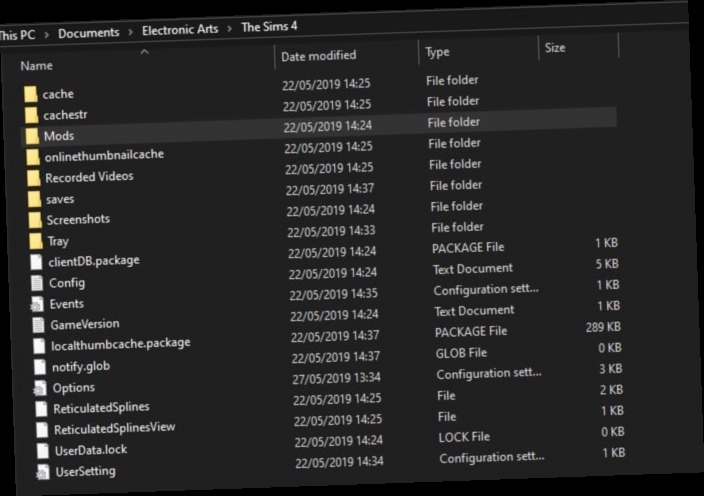Sort by Date modified column header

318,56
